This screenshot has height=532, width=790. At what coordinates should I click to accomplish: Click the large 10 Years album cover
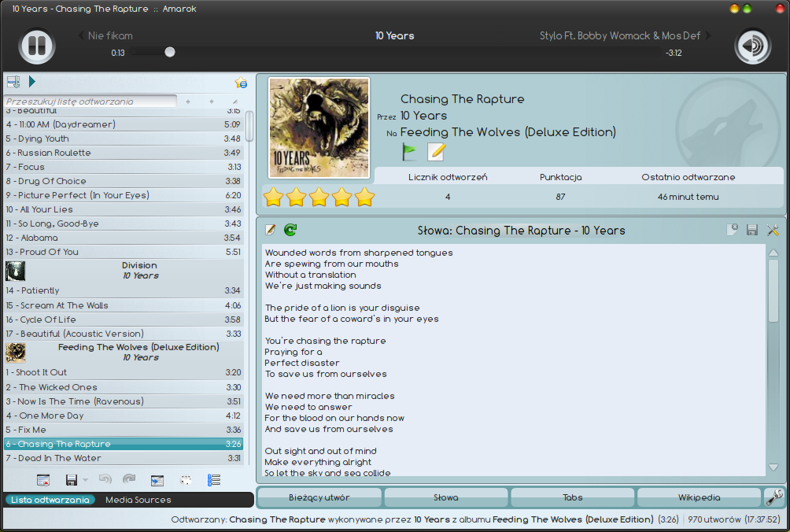pyautogui.click(x=319, y=127)
